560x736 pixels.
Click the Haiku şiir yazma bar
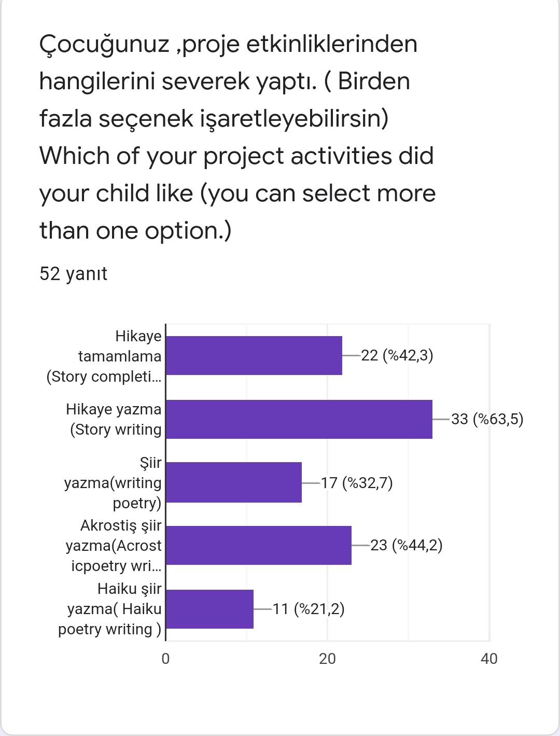click(210, 609)
